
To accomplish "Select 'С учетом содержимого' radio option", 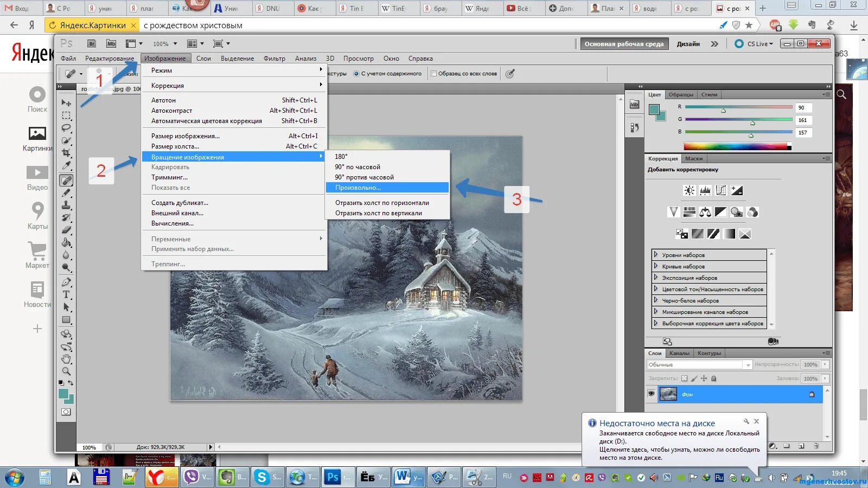I will (356, 74).
